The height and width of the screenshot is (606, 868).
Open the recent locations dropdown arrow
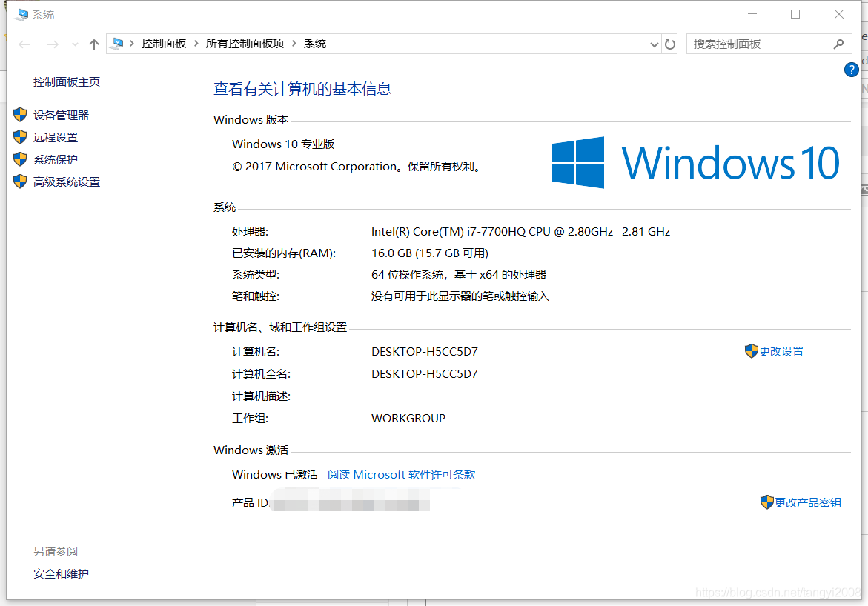(75, 44)
